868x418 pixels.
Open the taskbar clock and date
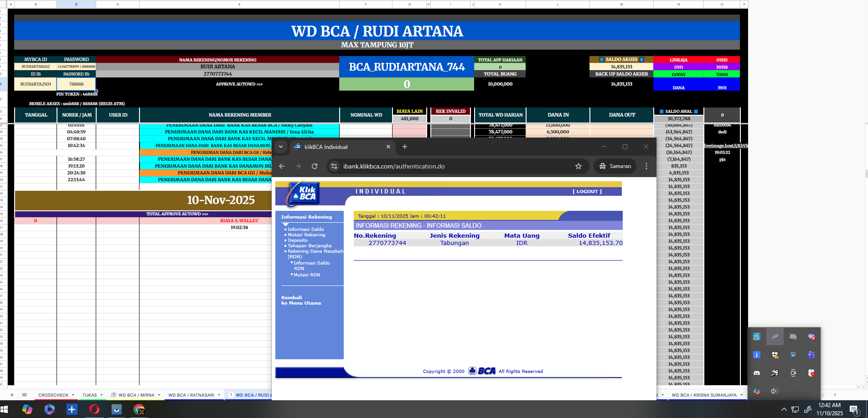[830, 409]
